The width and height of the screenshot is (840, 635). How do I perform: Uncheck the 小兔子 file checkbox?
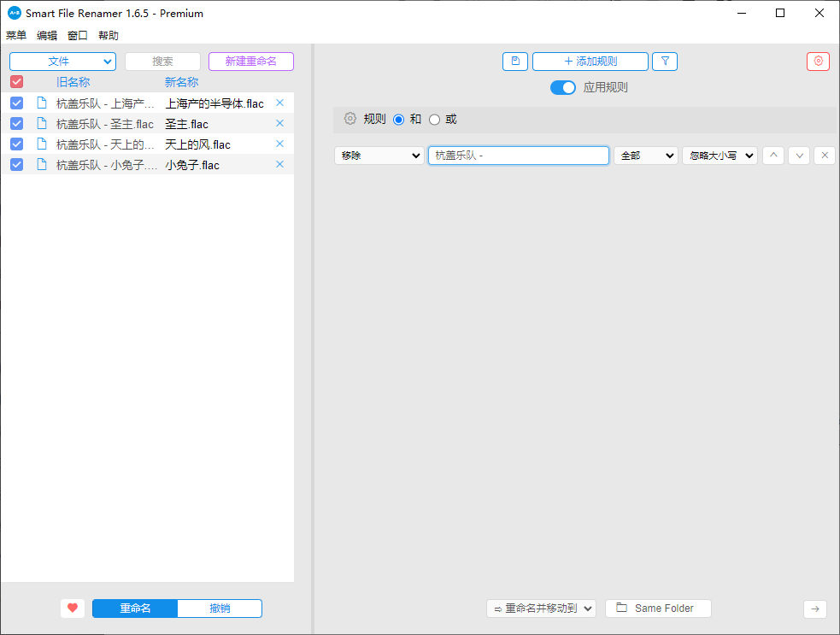16,165
